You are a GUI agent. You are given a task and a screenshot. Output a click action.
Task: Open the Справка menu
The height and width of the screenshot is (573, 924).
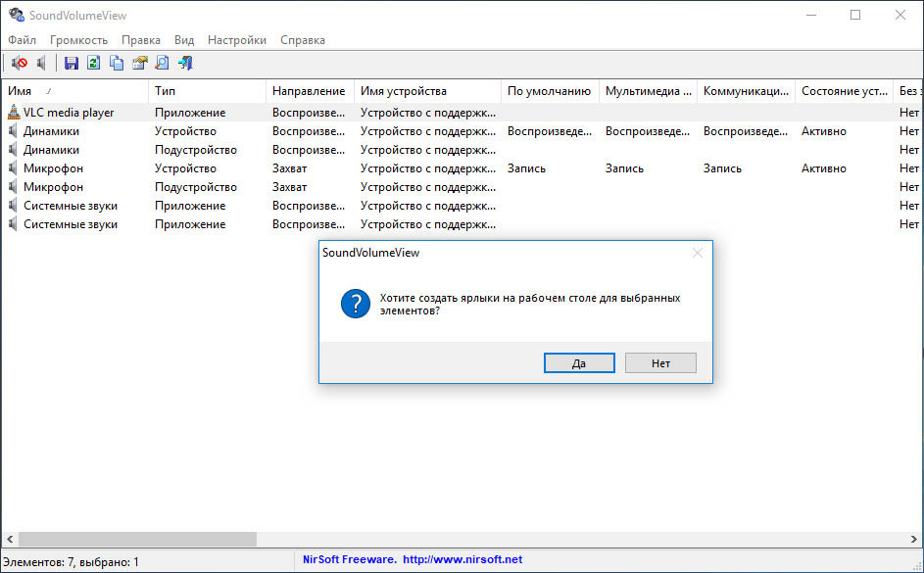pyautogui.click(x=303, y=40)
